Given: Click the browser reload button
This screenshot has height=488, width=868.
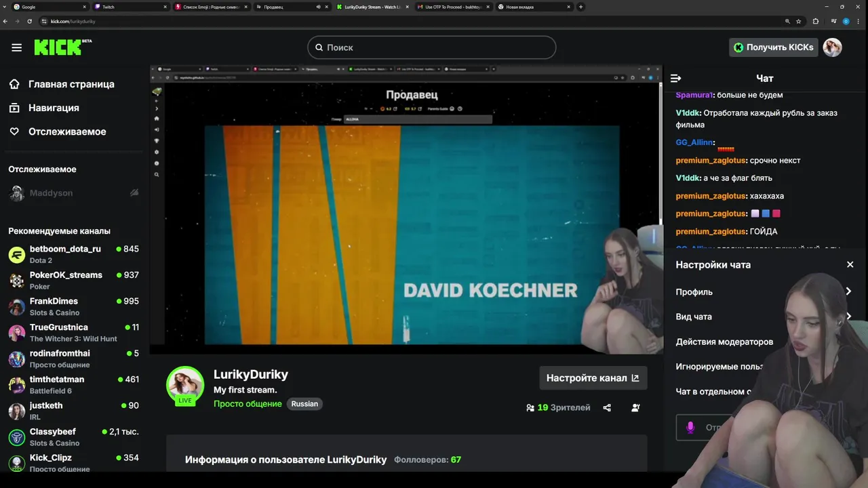Looking at the screenshot, I should (29, 21).
